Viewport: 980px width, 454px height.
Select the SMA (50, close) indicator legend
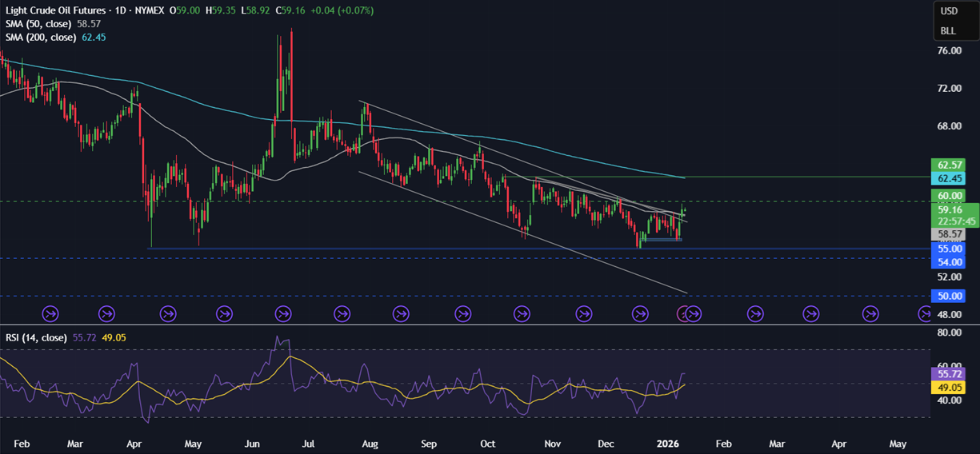tap(38, 25)
